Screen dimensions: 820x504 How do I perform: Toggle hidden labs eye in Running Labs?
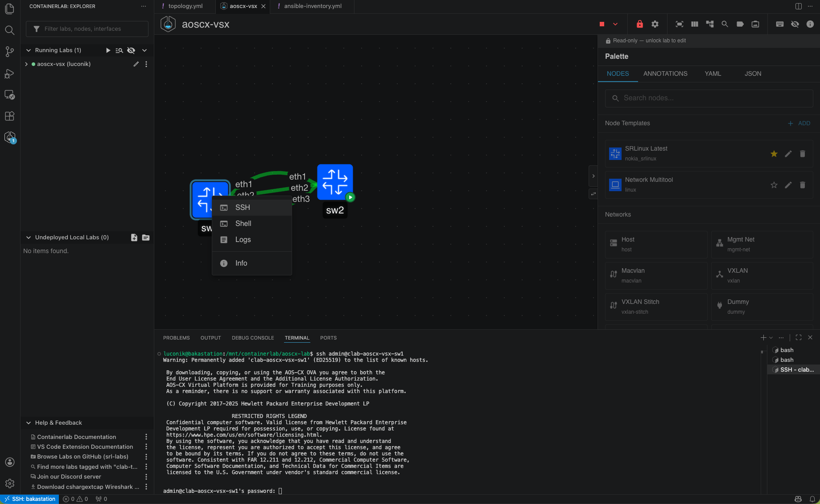131,50
